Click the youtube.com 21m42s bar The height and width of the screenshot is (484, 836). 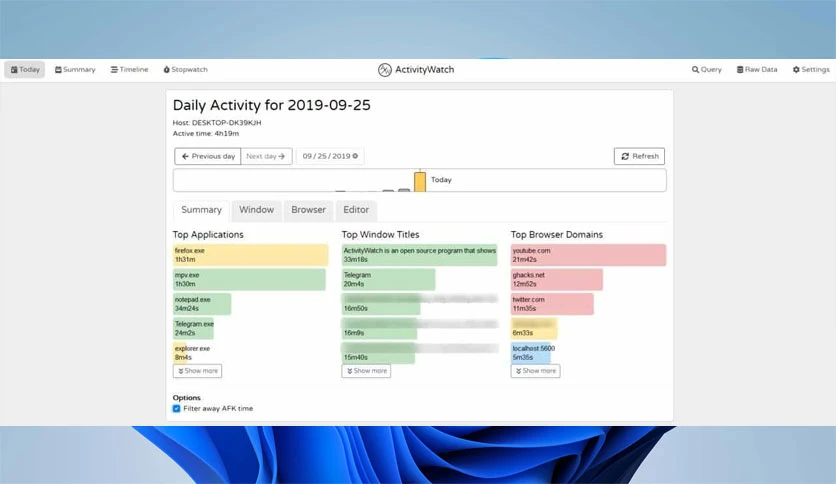[589, 255]
